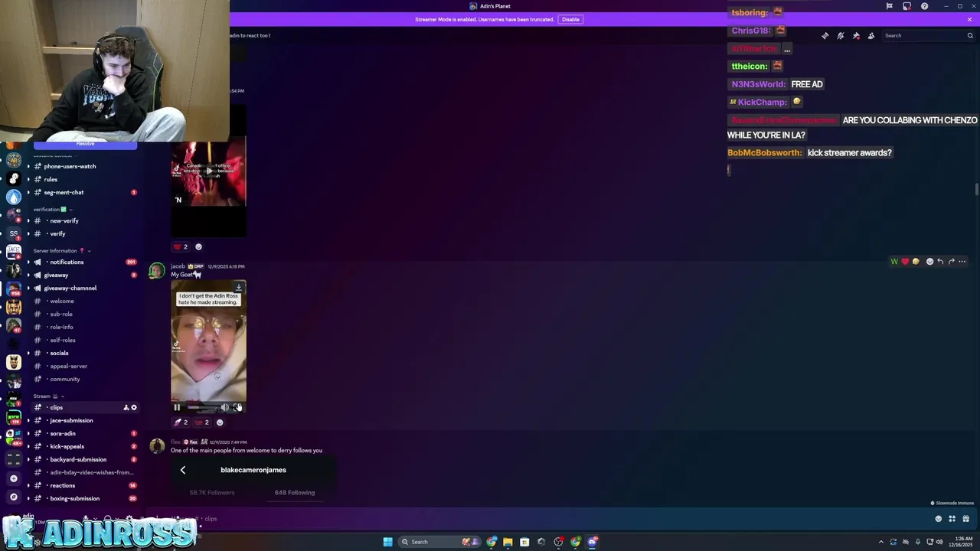The image size is (980, 551).
Task: Forward message via hover toolbar arrow
Action: click(951, 262)
